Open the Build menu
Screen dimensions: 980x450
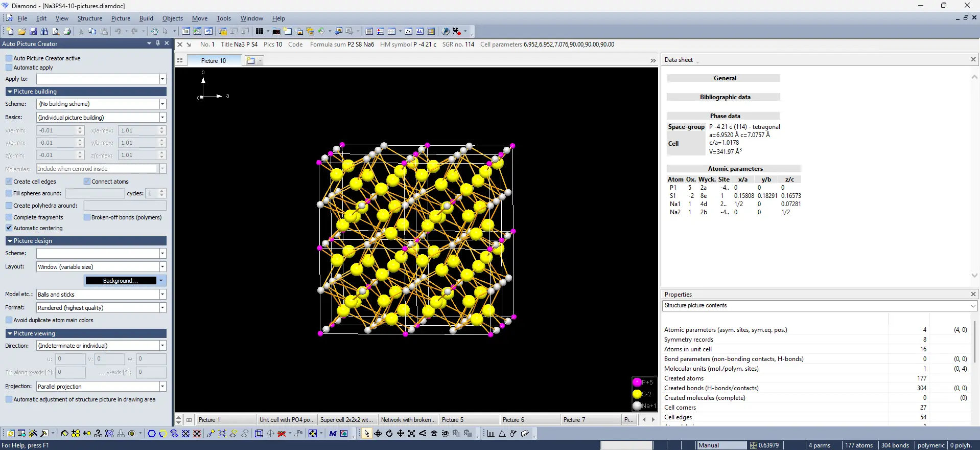point(146,18)
